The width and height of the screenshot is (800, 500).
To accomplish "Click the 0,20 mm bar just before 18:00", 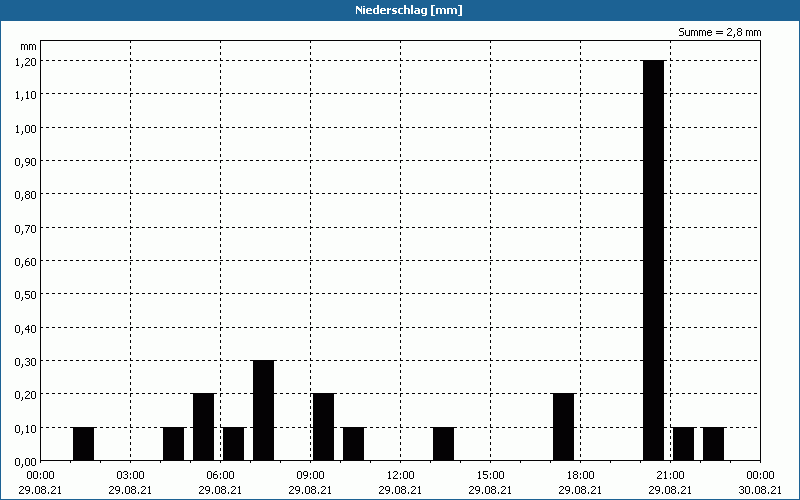I will [x=564, y=427].
